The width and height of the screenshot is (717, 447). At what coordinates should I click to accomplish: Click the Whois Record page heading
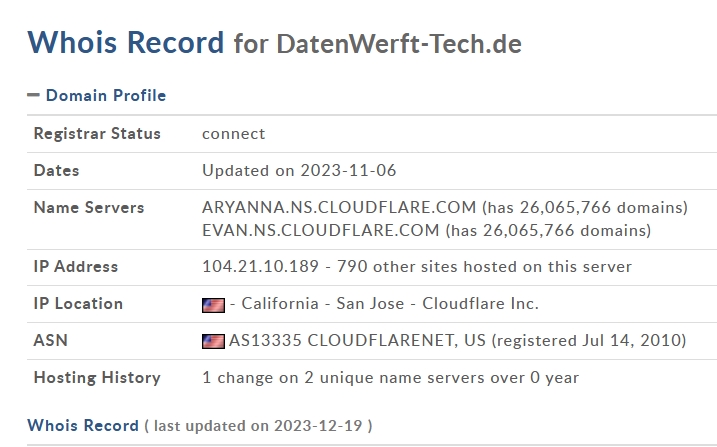pyautogui.click(x=126, y=43)
